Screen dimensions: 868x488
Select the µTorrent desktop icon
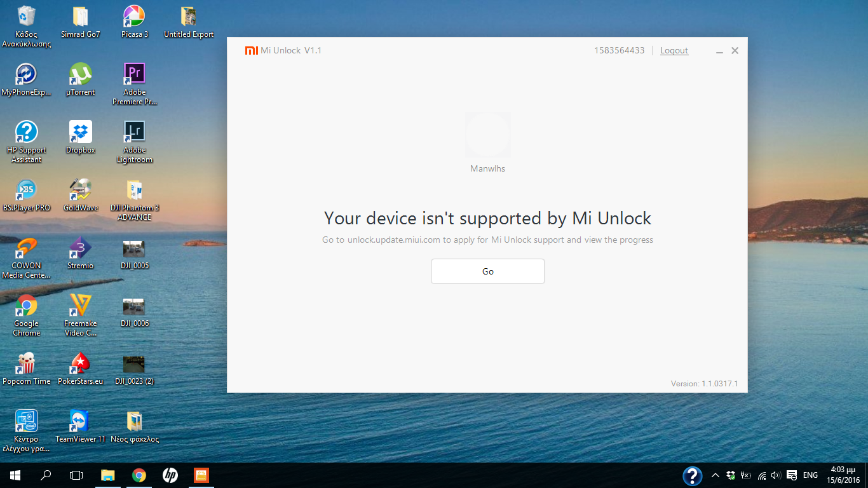pos(80,75)
